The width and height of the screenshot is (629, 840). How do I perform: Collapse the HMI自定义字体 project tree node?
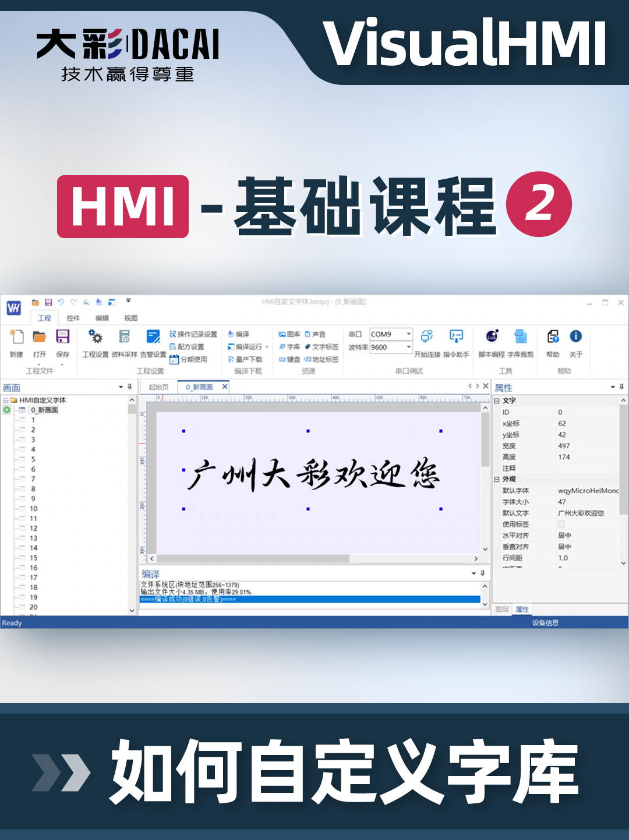pyautogui.click(x=6, y=400)
